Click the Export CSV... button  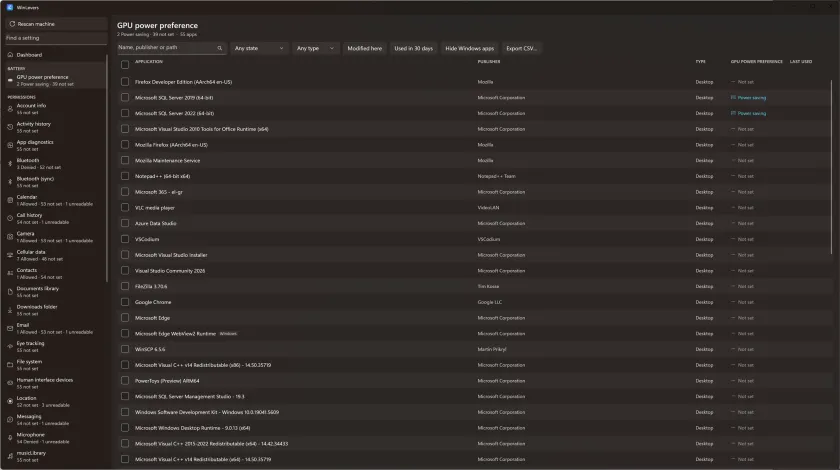521,48
